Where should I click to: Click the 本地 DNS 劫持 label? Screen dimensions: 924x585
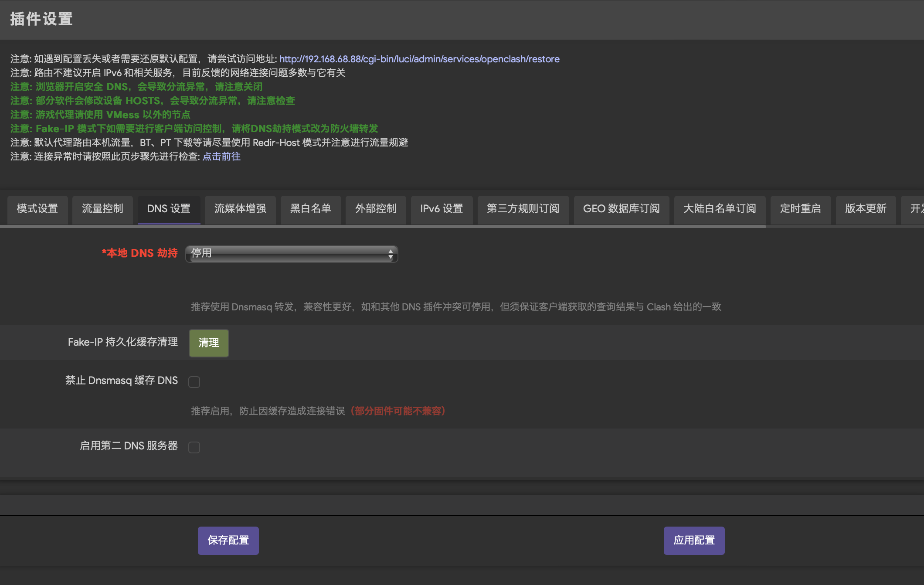[139, 253]
